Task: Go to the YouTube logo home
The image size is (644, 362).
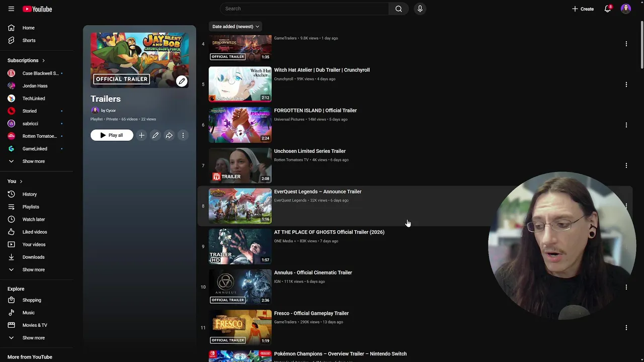Action: [x=37, y=9]
